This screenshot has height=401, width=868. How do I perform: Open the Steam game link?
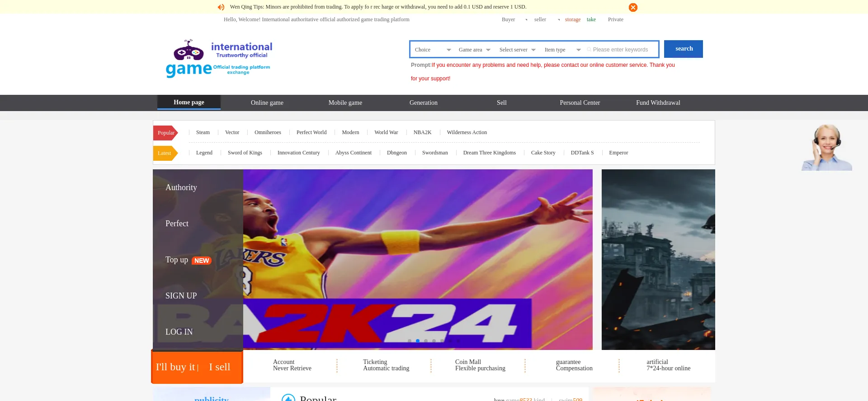[203, 132]
